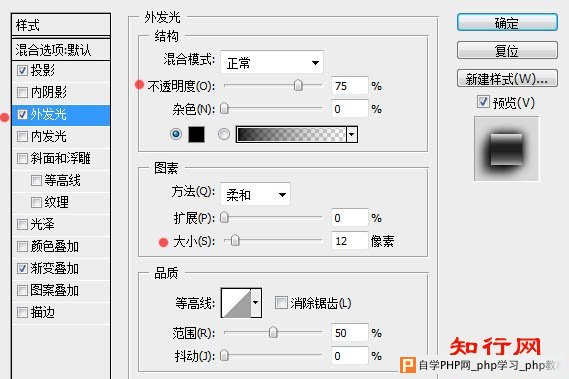Click the 扩展 spread slider handle
The height and width of the screenshot is (379, 569).
[x=224, y=217]
